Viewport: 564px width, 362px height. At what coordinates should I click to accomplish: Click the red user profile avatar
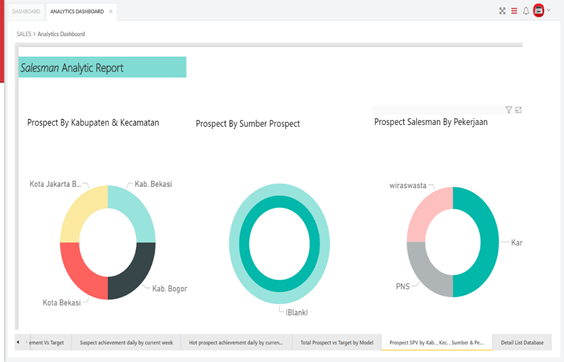coord(538,10)
